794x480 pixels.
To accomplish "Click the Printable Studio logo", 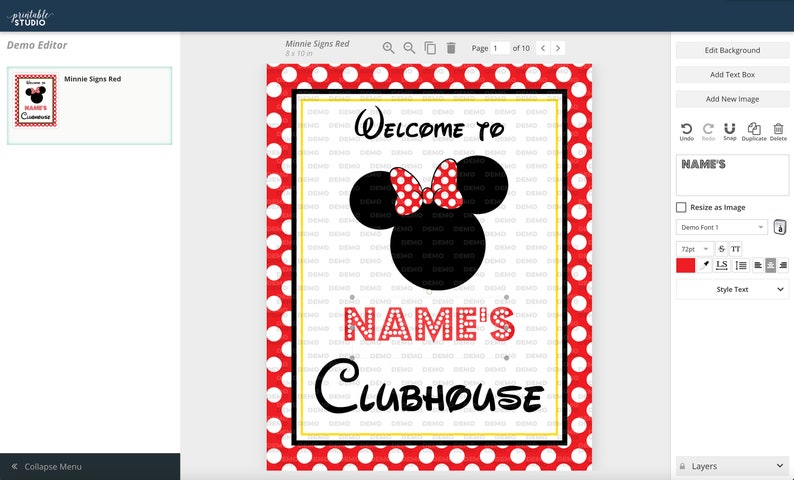I will point(30,17).
